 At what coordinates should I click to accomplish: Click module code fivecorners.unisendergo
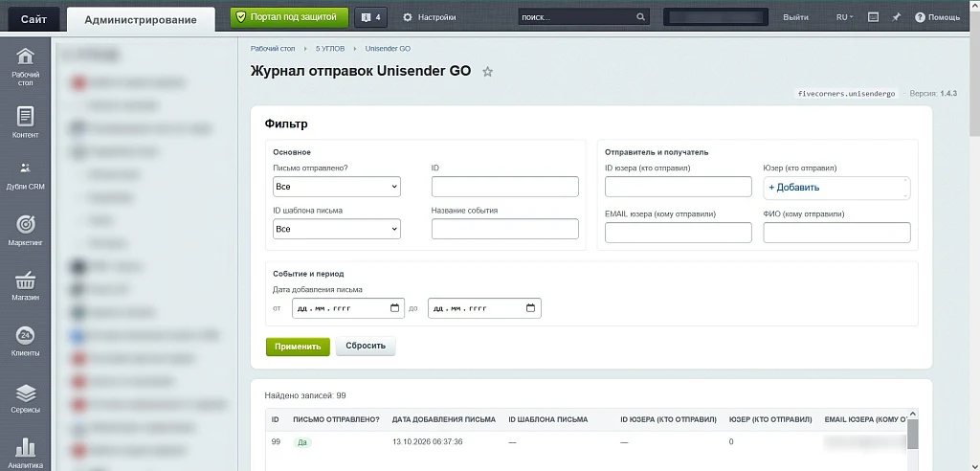(x=847, y=93)
